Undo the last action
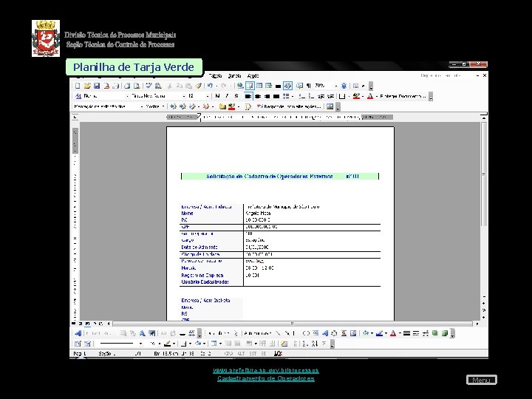The image size is (532, 399). [210, 86]
